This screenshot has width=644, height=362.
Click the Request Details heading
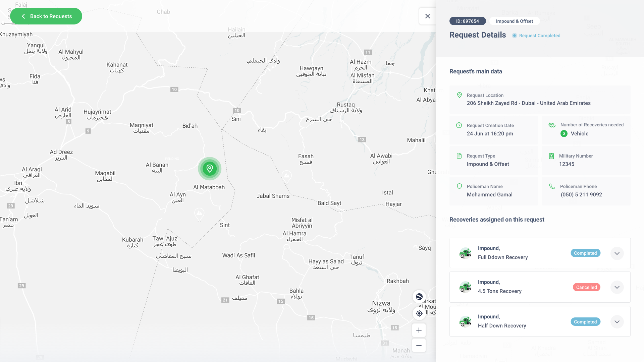478,35
